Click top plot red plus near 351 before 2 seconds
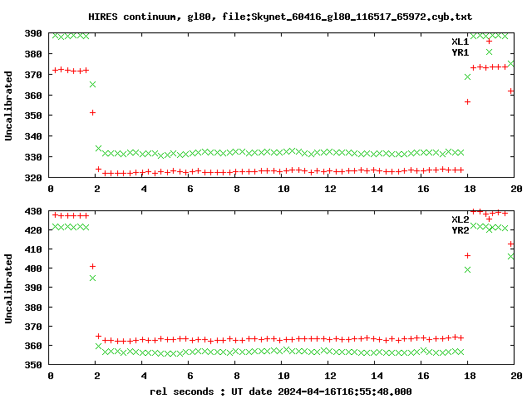This screenshot has width=532, height=399. (92, 113)
